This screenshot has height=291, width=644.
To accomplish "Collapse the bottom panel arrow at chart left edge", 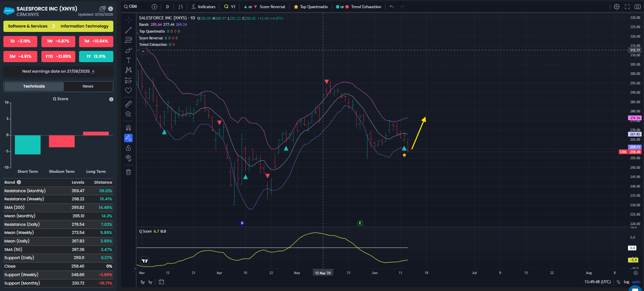I will (135, 269).
